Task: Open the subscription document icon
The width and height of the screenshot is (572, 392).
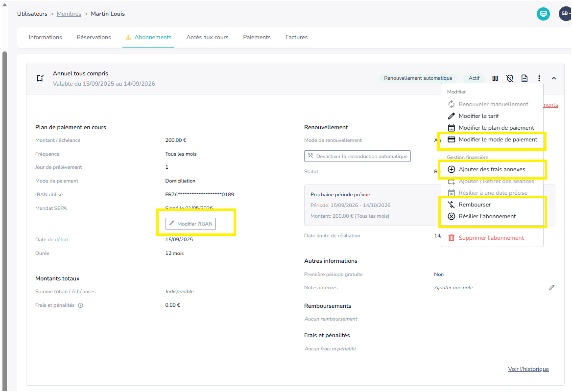Action: tap(524, 78)
